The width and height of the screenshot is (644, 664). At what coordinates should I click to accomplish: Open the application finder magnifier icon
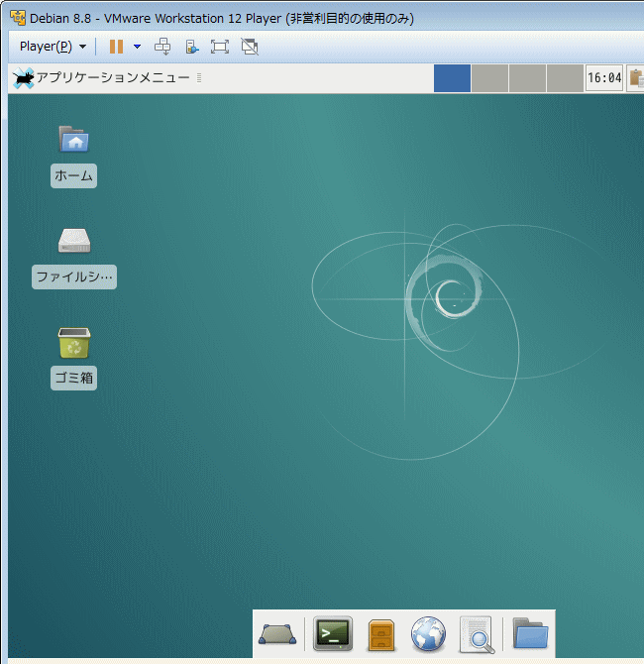pos(477,634)
